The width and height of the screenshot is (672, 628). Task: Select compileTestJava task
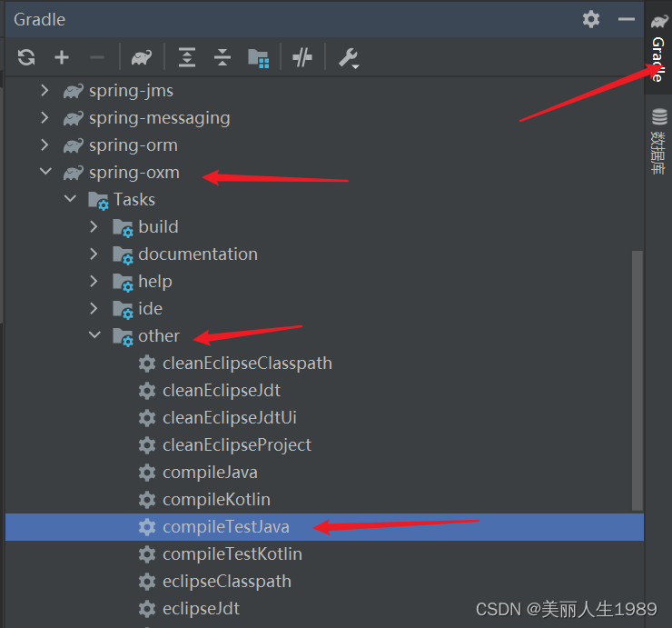click(x=324, y=527)
